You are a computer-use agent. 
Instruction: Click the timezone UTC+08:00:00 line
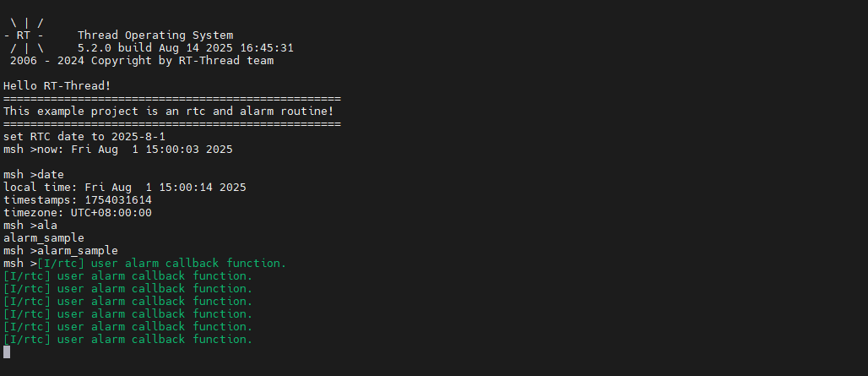click(78, 213)
